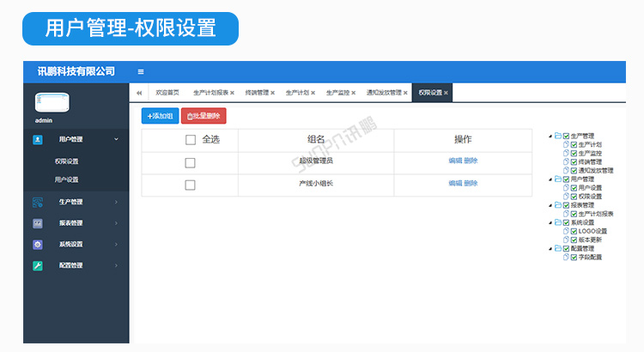This screenshot has height=352, width=644.
Task: Collapse the 配置管理 tree node arrow
Action: tap(550, 249)
